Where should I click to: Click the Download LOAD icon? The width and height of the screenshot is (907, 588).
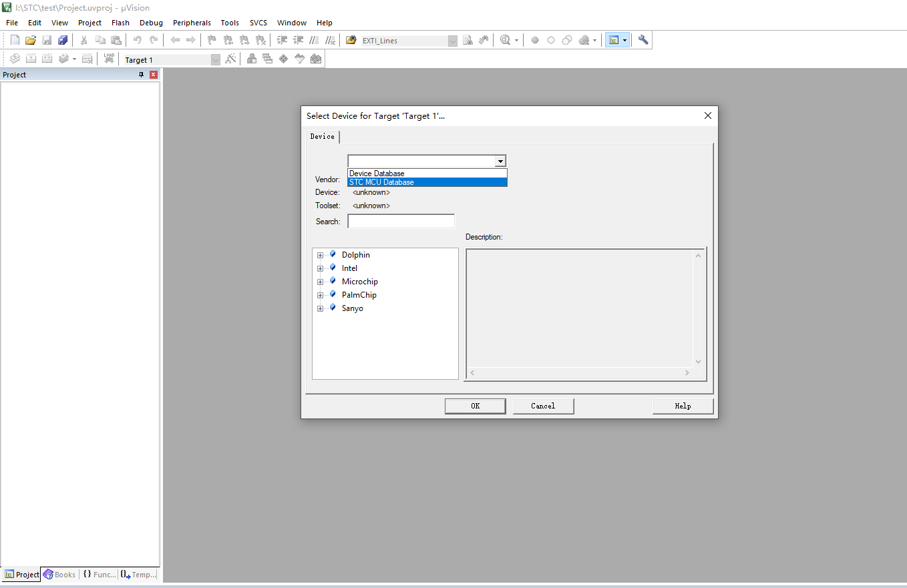109,59
